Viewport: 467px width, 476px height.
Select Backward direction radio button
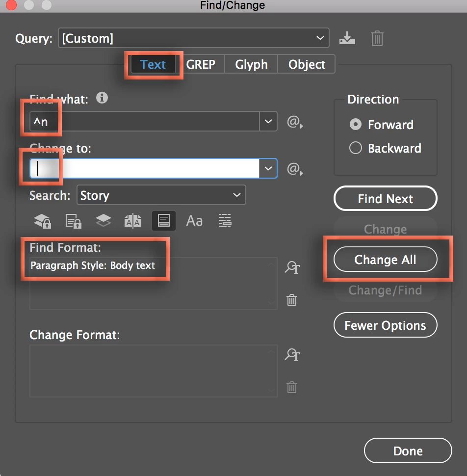coord(355,148)
